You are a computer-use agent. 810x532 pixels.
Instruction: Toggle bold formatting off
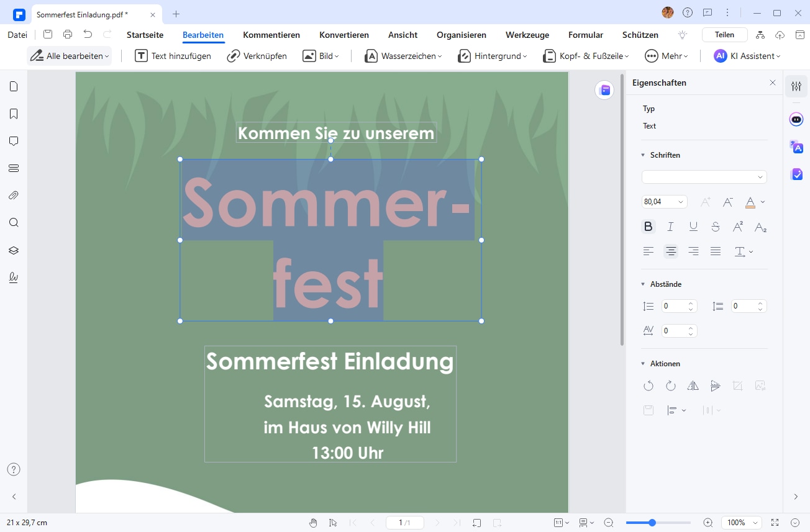648,227
